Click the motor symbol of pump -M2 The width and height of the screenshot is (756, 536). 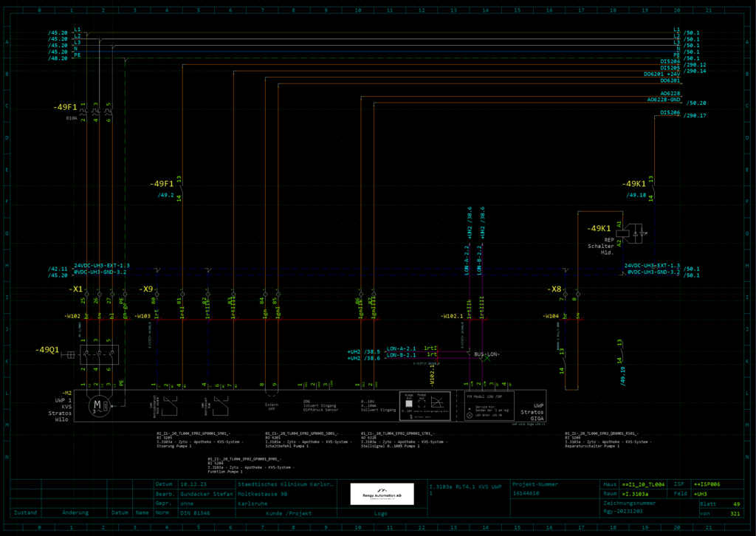[97, 405]
